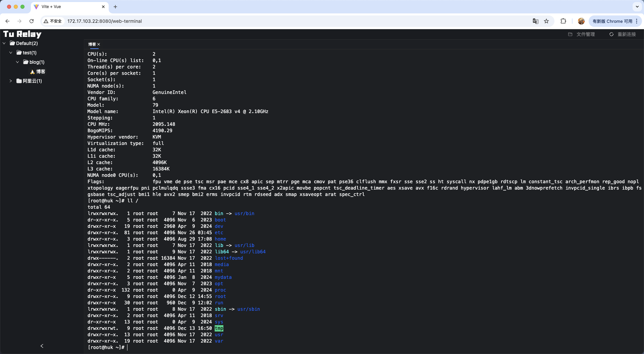Collapse the sidebar with left arrow
Screen dimensions: 644x354
42,346
